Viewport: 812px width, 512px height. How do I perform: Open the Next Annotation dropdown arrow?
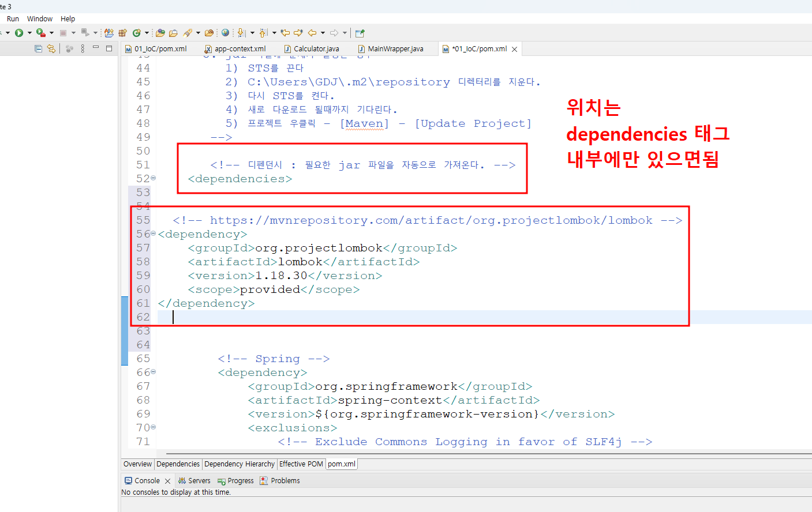pyautogui.click(x=252, y=33)
